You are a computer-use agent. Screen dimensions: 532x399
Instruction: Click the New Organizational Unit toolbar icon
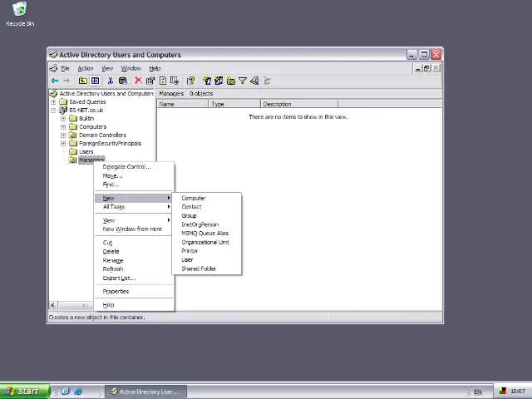tap(231, 81)
